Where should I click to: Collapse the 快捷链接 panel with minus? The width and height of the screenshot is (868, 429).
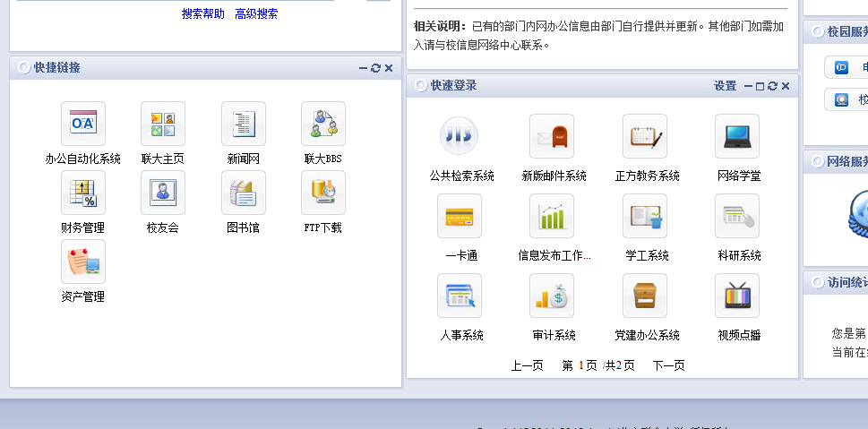pos(363,68)
